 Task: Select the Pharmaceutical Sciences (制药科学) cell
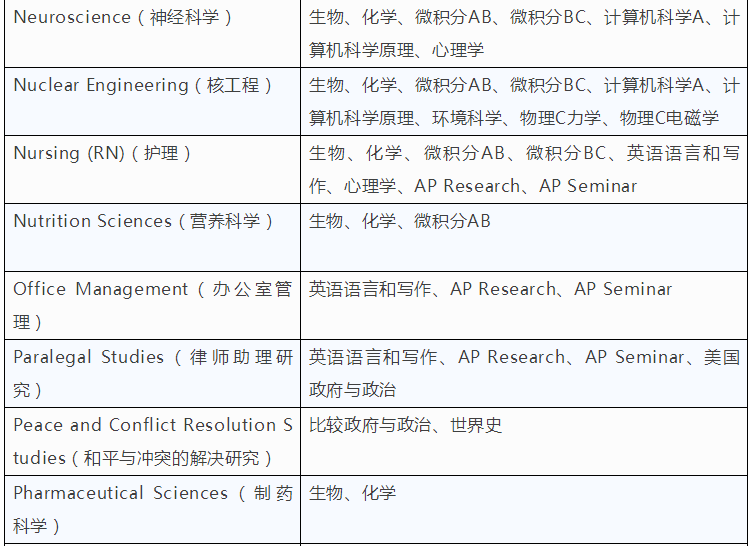point(152,509)
